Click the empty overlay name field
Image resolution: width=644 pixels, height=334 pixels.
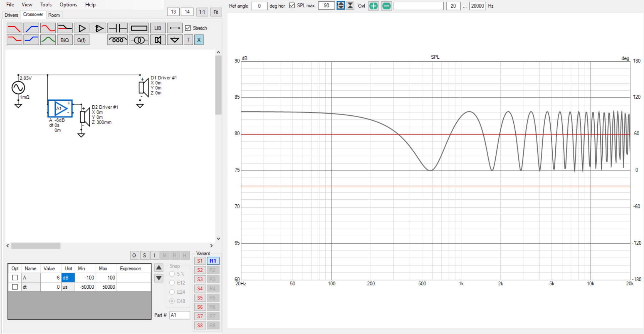[419, 6]
